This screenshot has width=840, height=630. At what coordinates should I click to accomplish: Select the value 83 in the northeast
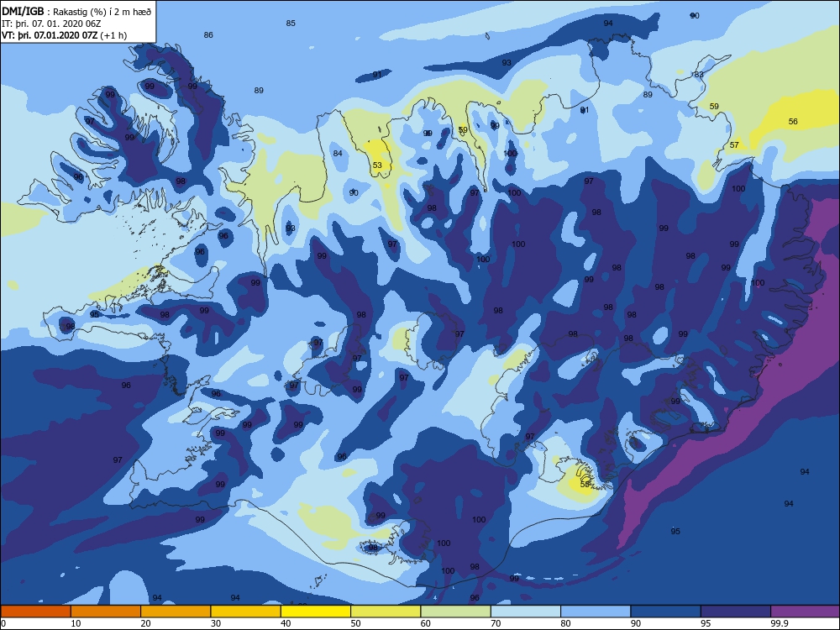point(699,75)
